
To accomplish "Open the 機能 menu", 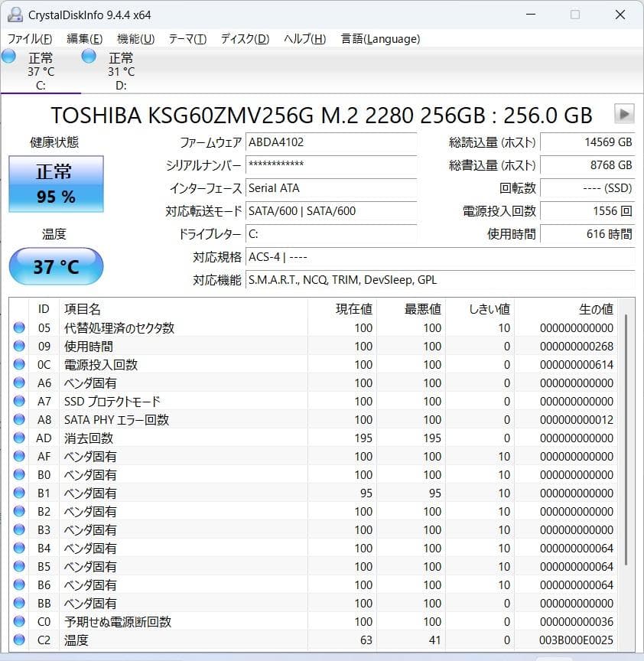I will click(x=135, y=39).
